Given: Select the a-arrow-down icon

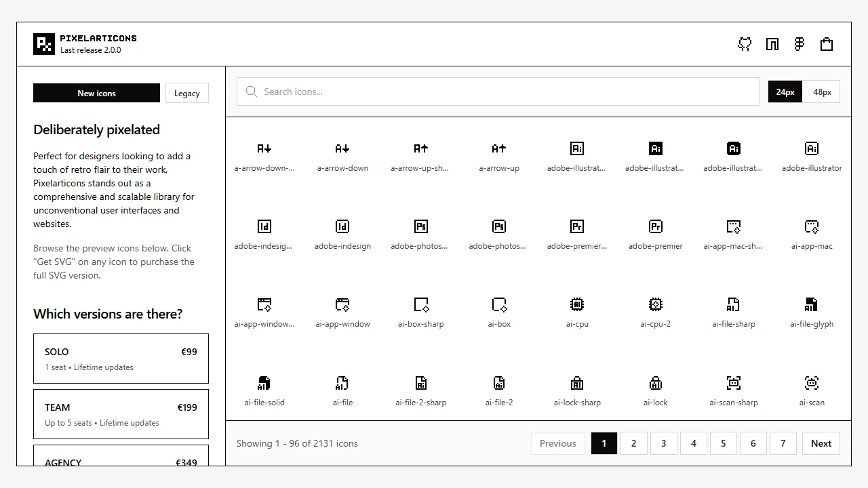Looking at the screenshot, I should (x=342, y=148).
